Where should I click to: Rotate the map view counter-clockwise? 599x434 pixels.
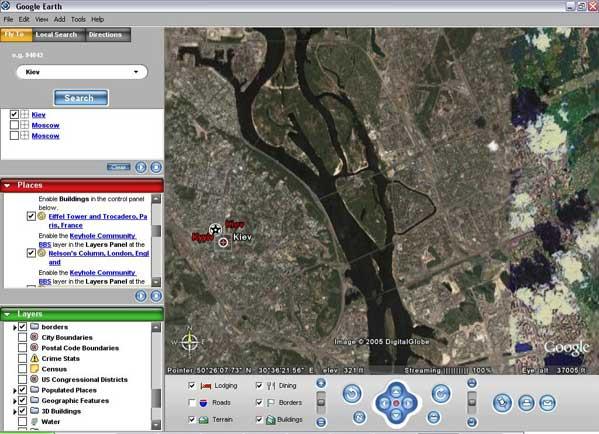pyautogui.click(x=352, y=394)
